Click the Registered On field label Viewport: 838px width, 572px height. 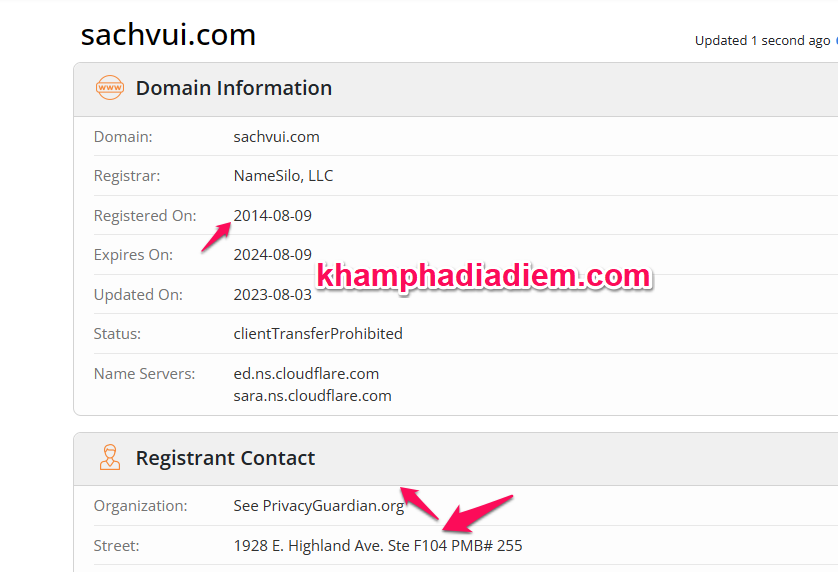[145, 216]
